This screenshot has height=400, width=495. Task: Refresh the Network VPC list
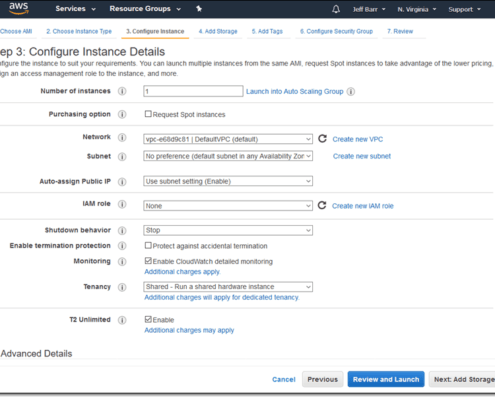coord(322,139)
